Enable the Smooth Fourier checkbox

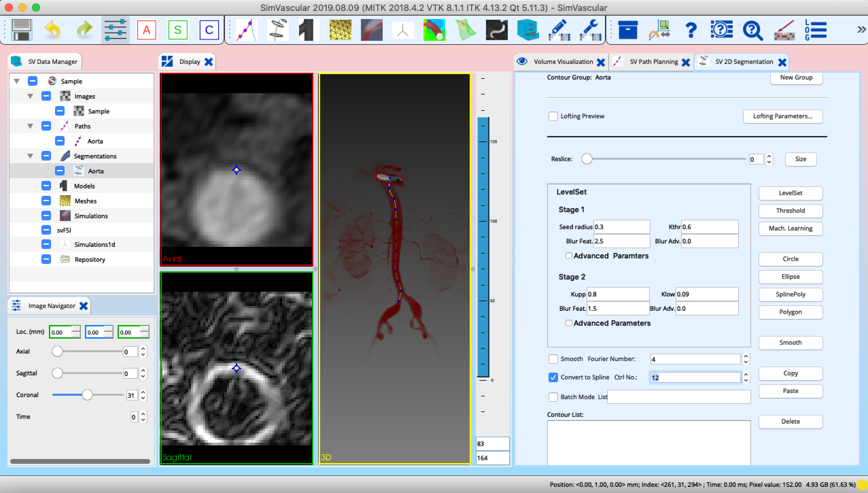click(553, 359)
